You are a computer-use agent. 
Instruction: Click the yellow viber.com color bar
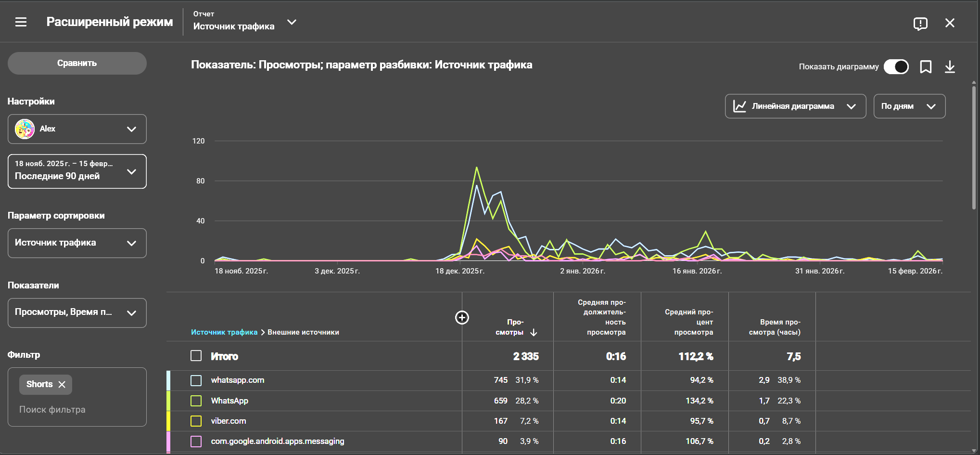[x=168, y=421]
